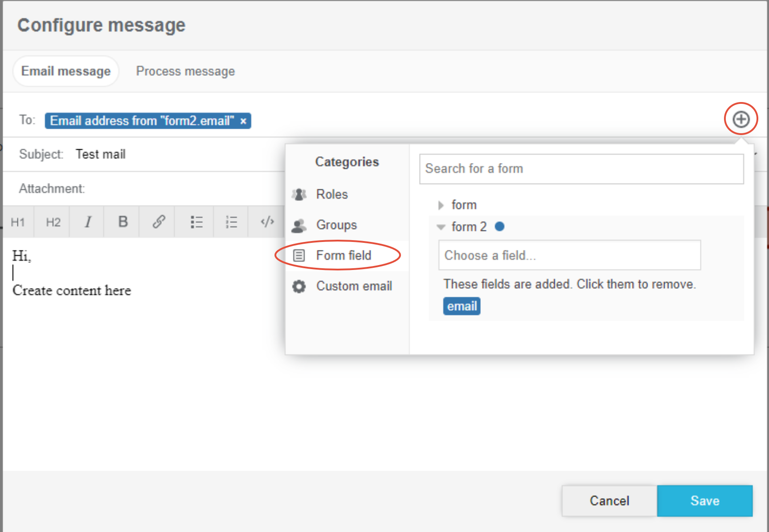Viewport: 769px width, 532px height.
Task: Open the "Choose a field..." dropdown
Action: click(x=569, y=255)
